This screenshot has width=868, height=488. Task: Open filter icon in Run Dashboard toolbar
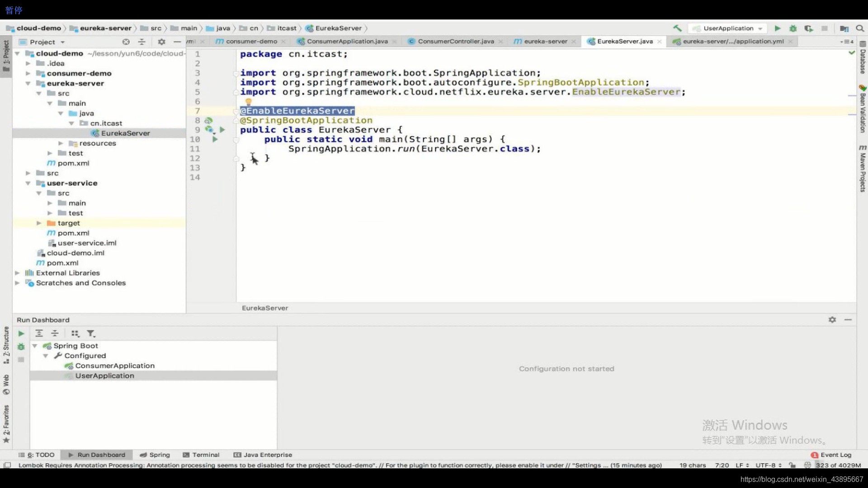point(91,333)
